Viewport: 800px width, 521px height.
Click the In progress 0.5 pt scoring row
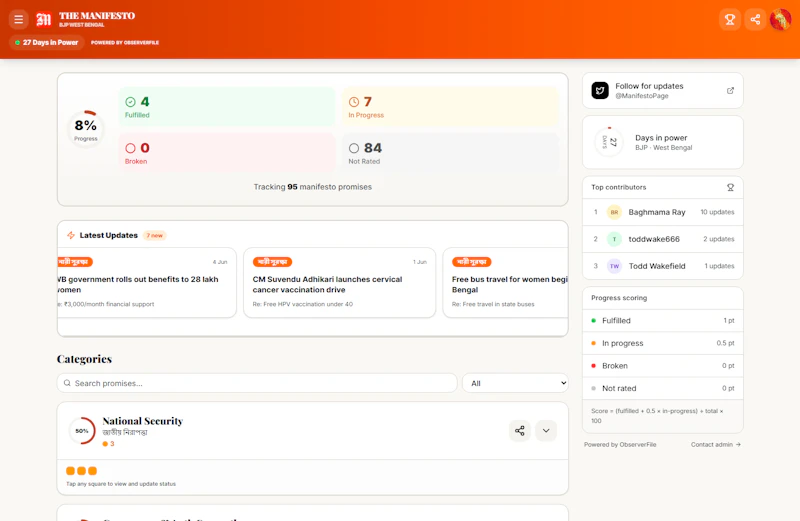[x=663, y=343]
